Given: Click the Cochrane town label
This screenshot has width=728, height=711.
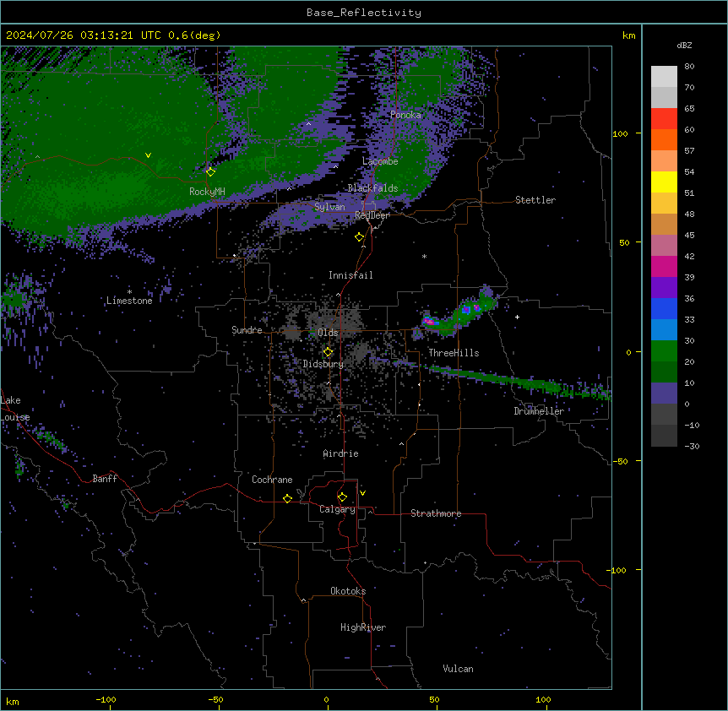Looking at the screenshot, I should [272, 480].
